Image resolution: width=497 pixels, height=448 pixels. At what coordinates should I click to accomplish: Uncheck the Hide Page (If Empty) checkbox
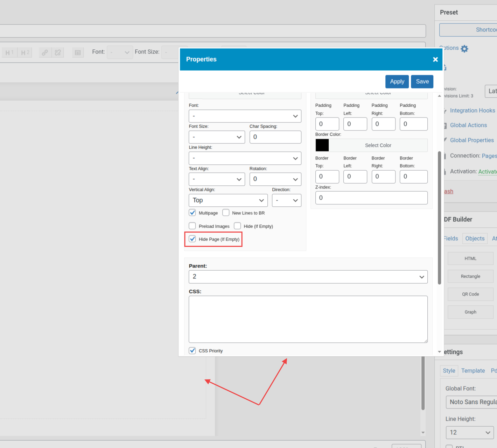192,239
